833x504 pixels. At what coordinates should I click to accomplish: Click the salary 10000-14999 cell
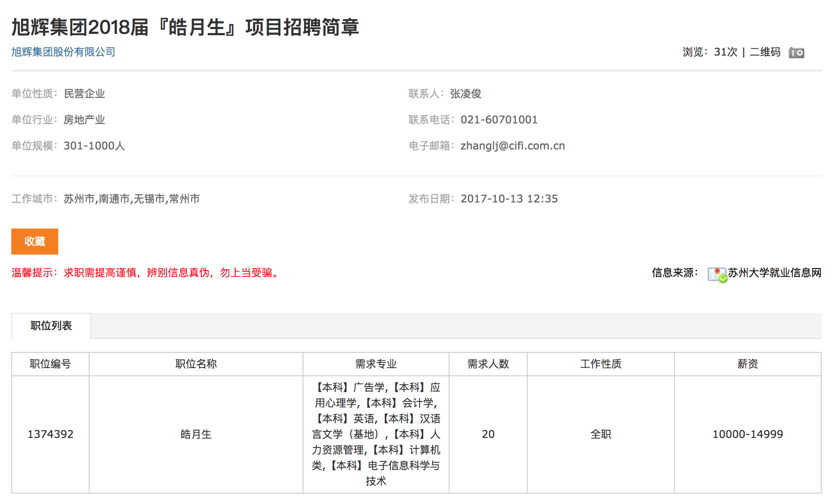coord(747,434)
